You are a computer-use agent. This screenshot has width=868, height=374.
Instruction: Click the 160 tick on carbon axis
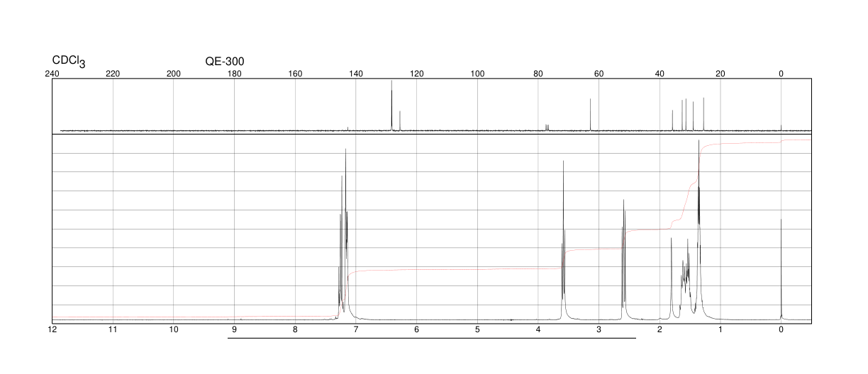(295, 74)
